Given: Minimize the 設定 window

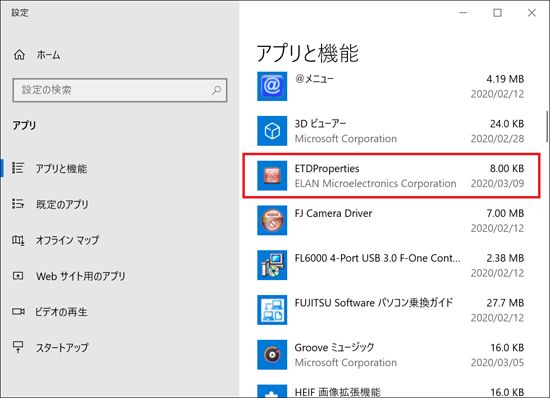Looking at the screenshot, I should tap(463, 13).
